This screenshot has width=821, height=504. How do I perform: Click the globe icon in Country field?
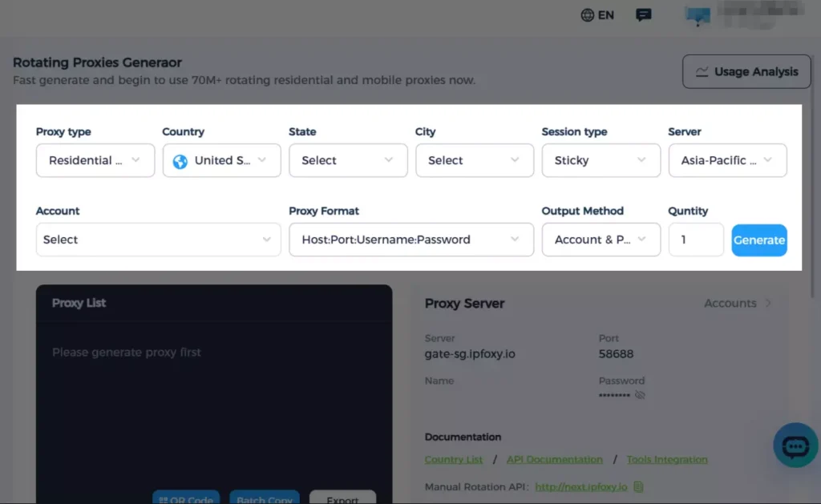(x=180, y=161)
